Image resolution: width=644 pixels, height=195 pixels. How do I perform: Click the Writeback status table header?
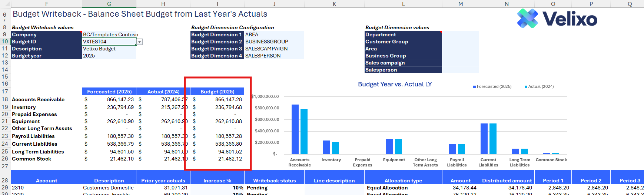(274, 181)
